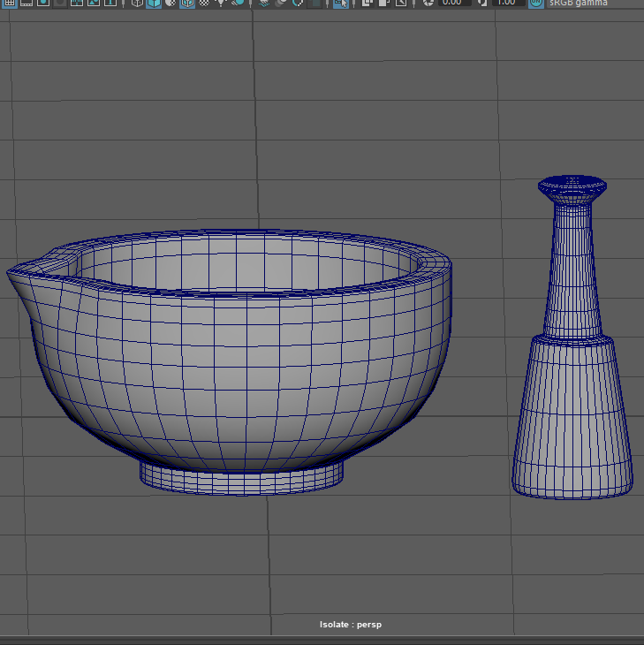Turn on Use All Lights bulb icon

[222, 3]
